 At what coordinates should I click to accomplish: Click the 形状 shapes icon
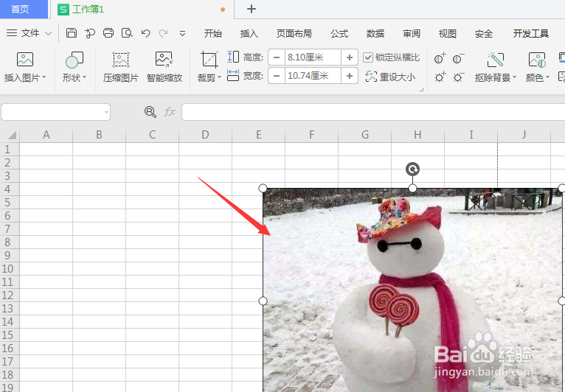[x=74, y=60]
